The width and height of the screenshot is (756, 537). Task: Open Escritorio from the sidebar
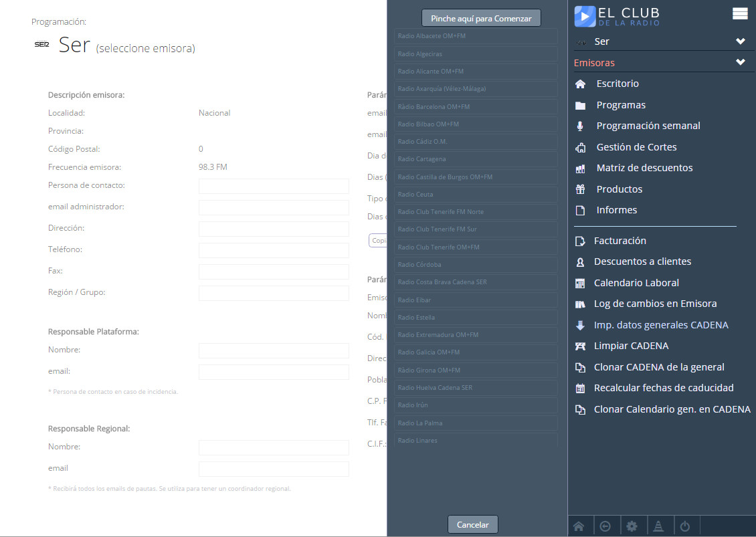pyautogui.click(x=617, y=84)
